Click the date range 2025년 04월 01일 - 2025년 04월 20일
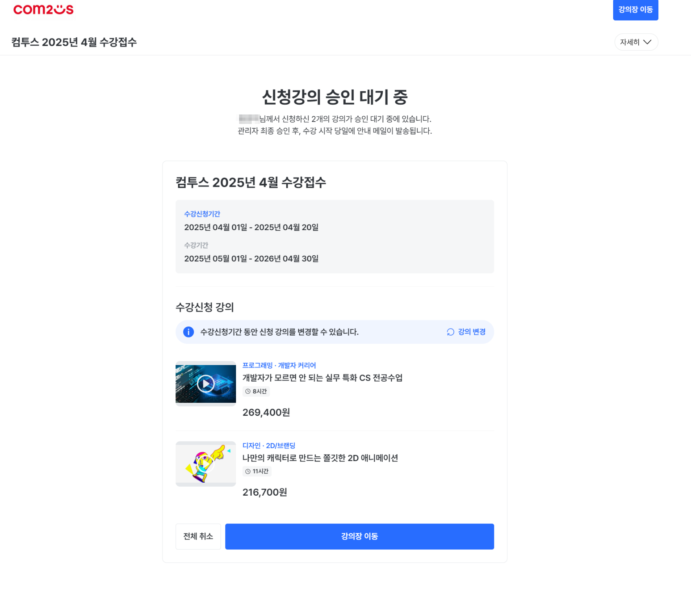 pyautogui.click(x=251, y=227)
